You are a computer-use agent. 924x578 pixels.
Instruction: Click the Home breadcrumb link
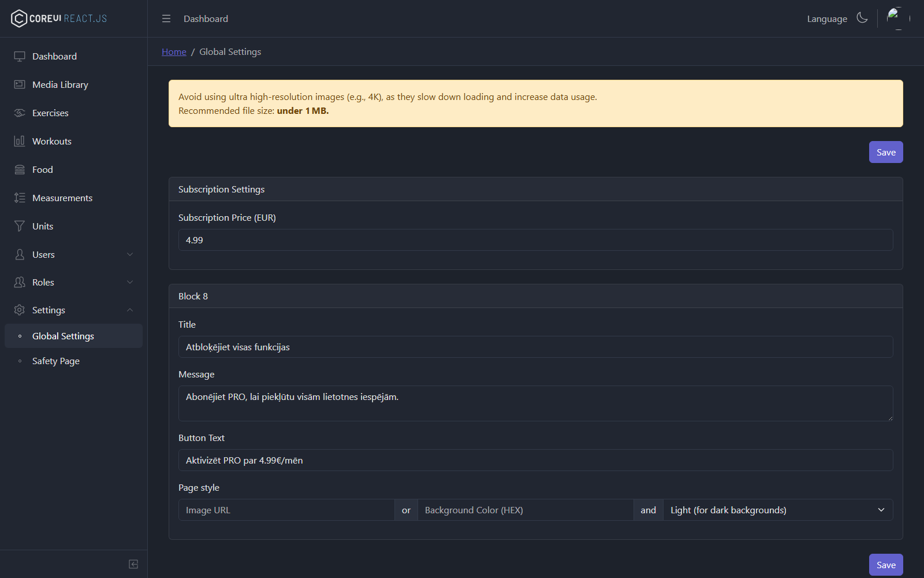click(174, 51)
